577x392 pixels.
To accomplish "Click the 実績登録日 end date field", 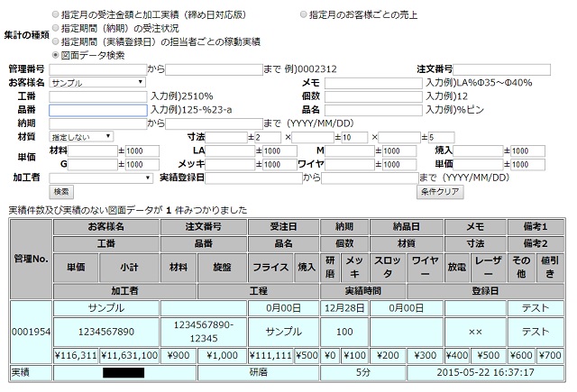I will tap(370, 178).
